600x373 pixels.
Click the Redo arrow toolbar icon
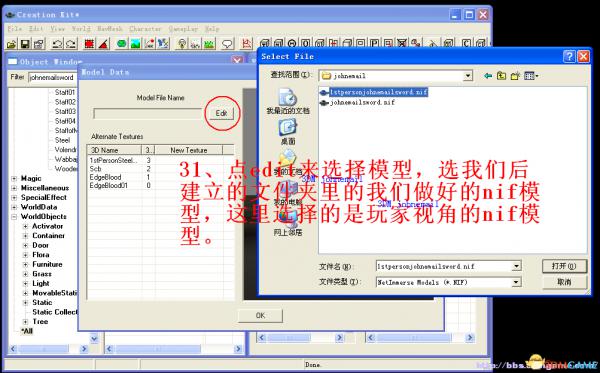click(x=71, y=44)
